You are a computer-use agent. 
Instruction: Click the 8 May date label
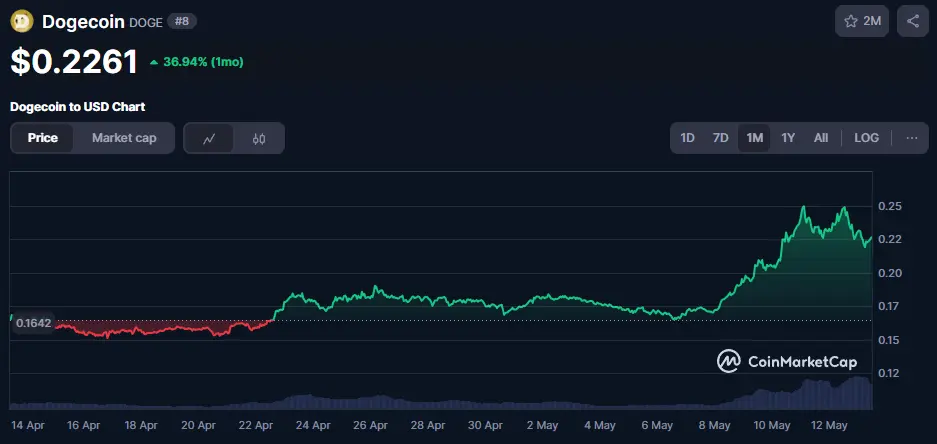pyautogui.click(x=715, y=425)
